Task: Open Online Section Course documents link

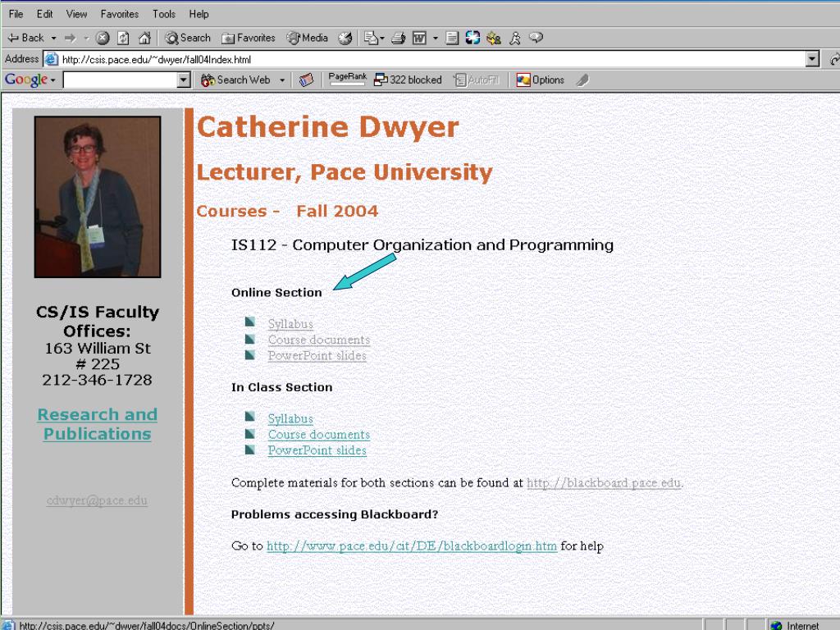Action: (x=319, y=340)
